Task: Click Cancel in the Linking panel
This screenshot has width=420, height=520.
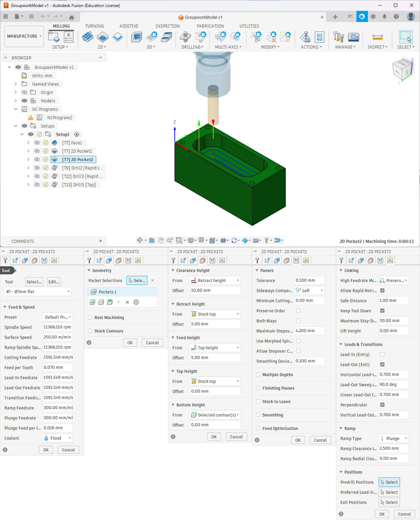Action: [405, 514]
